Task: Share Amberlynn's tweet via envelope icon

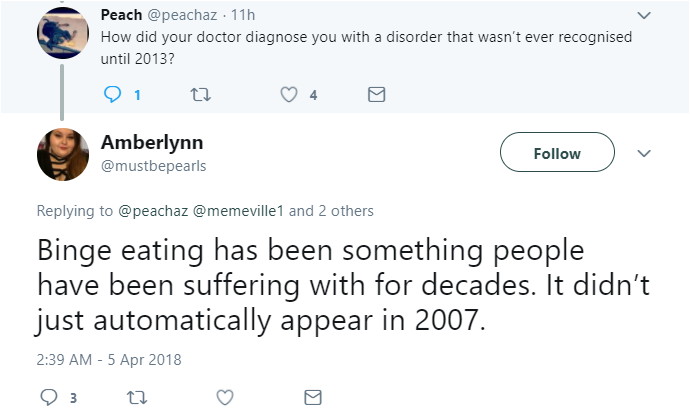Action: coord(313,397)
